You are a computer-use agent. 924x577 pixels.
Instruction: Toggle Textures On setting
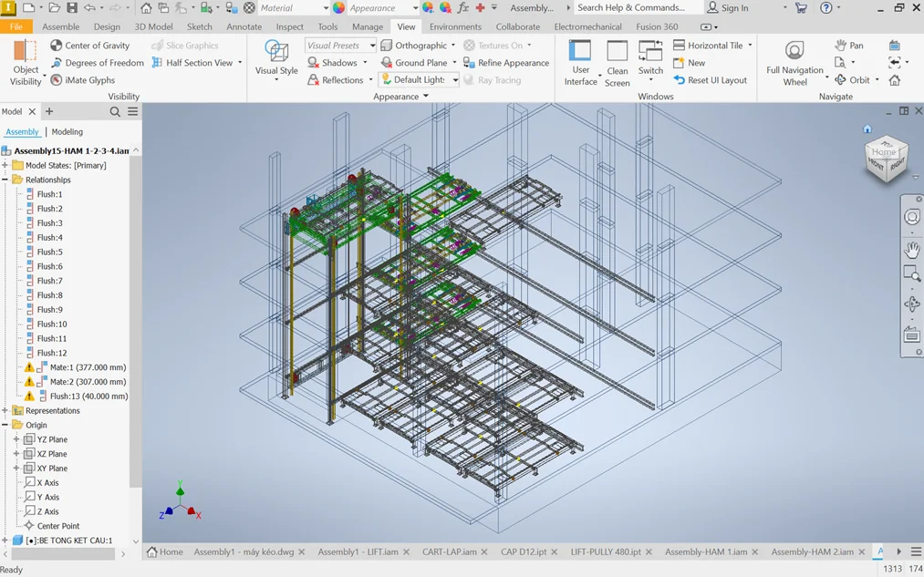pyautogui.click(x=493, y=46)
